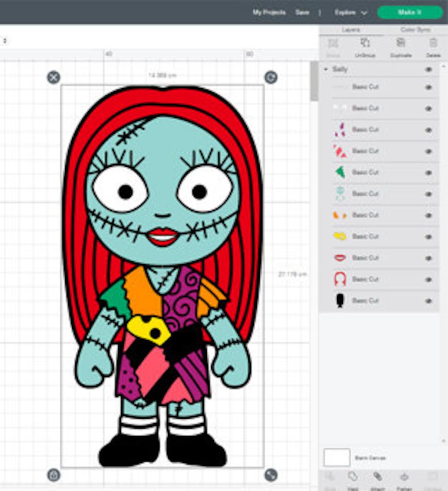Open My Projects from the top bar
This screenshot has width=448, height=491.
pyautogui.click(x=270, y=12)
